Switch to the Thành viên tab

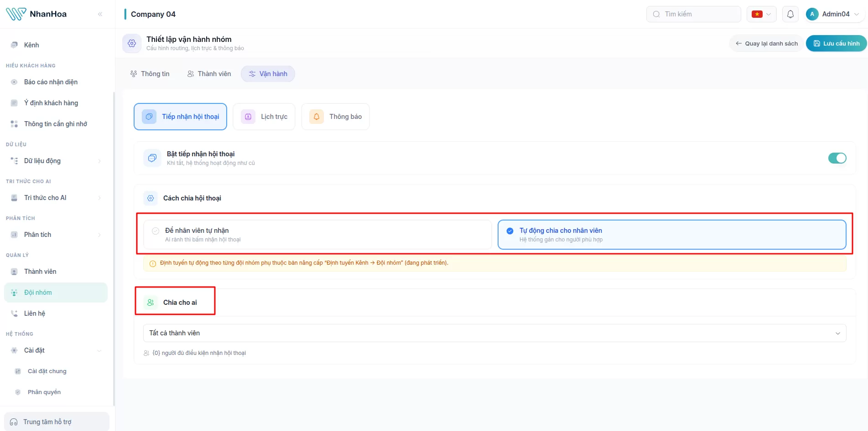point(209,74)
